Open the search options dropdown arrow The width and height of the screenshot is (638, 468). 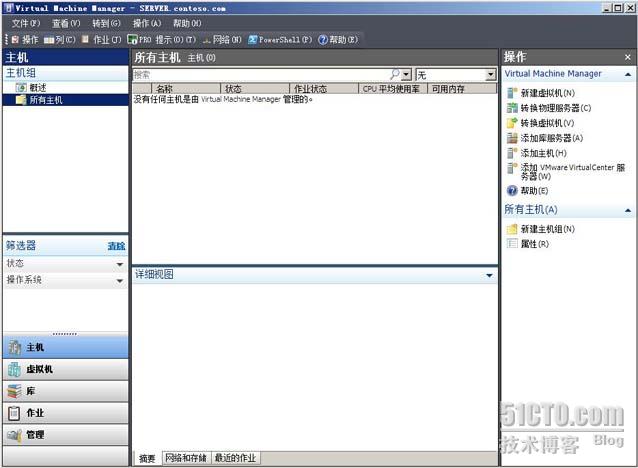click(406, 74)
